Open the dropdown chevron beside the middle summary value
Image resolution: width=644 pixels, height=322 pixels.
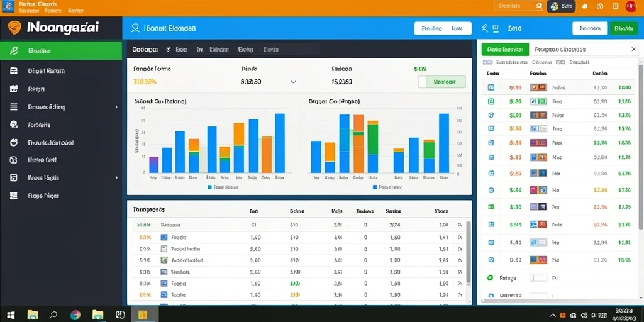click(293, 82)
